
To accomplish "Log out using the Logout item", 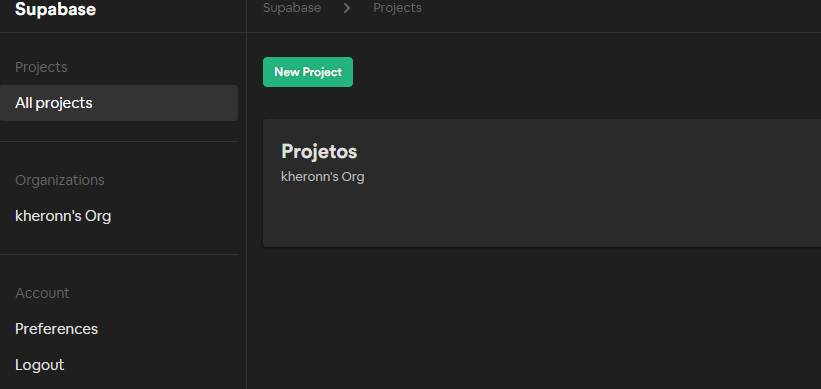I will [40, 365].
